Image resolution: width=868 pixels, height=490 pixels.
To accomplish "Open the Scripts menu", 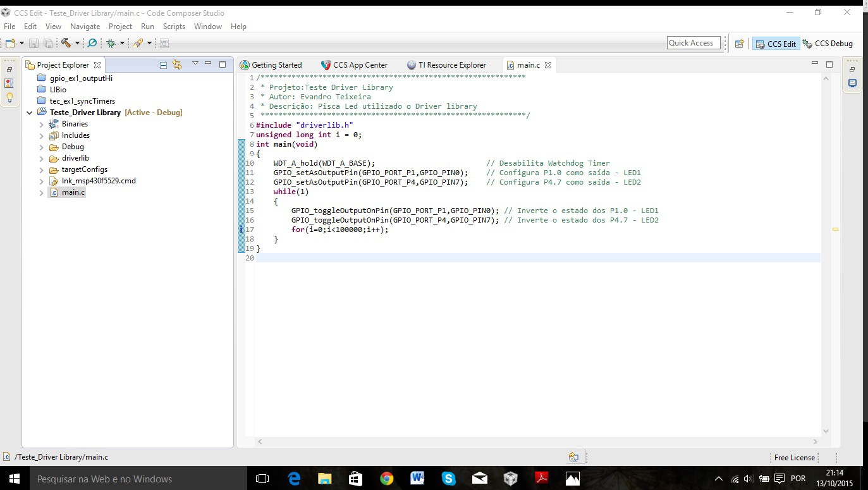I will [174, 27].
